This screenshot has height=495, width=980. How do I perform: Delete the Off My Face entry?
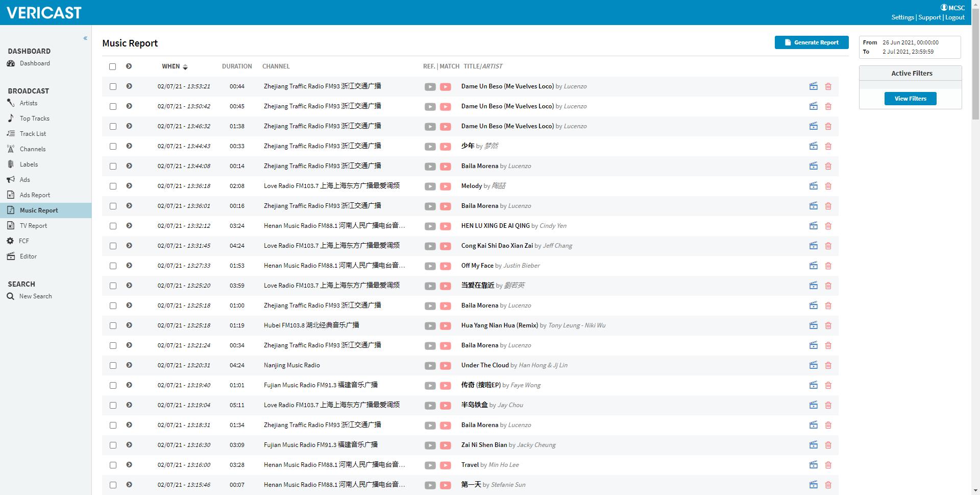[x=828, y=266]
